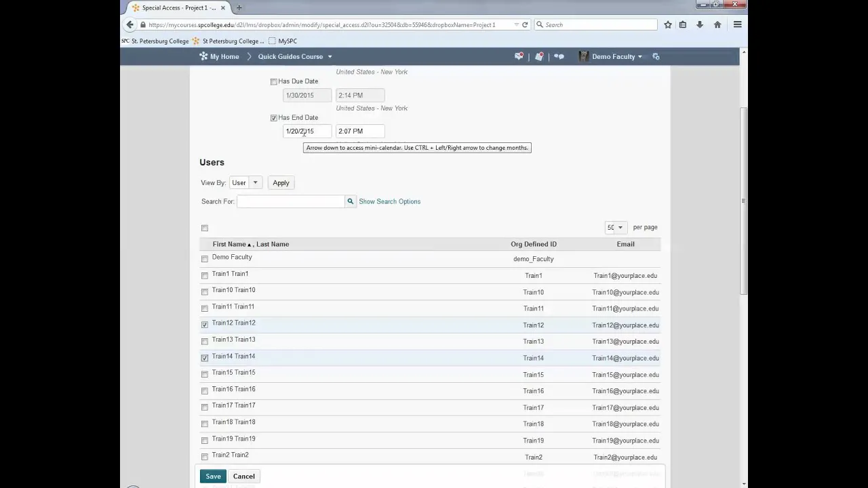Click Train18 org ID cell

coord(534,424)
